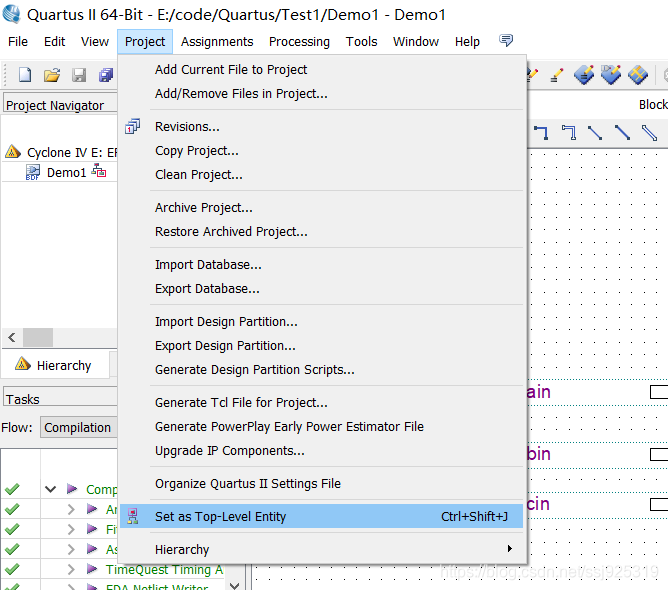Screen dimensions: 668x590
Task: Click the Open folder toolbar icon
Action: (x=52, y=75)
